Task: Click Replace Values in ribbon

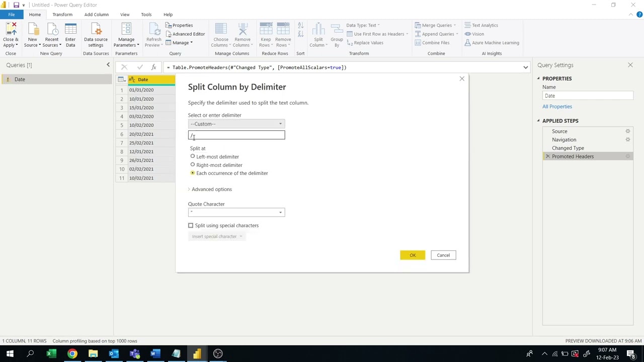Action: (x=365, y=43)
